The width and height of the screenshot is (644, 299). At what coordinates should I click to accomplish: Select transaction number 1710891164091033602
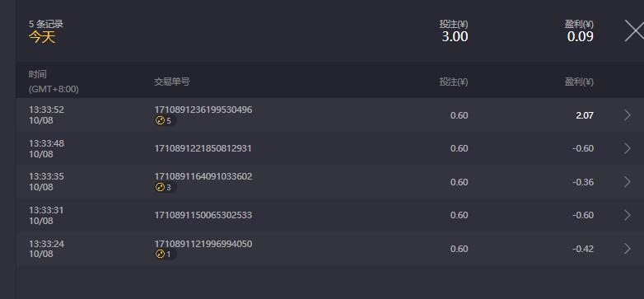pyautogui.click(x=203, y=176)
